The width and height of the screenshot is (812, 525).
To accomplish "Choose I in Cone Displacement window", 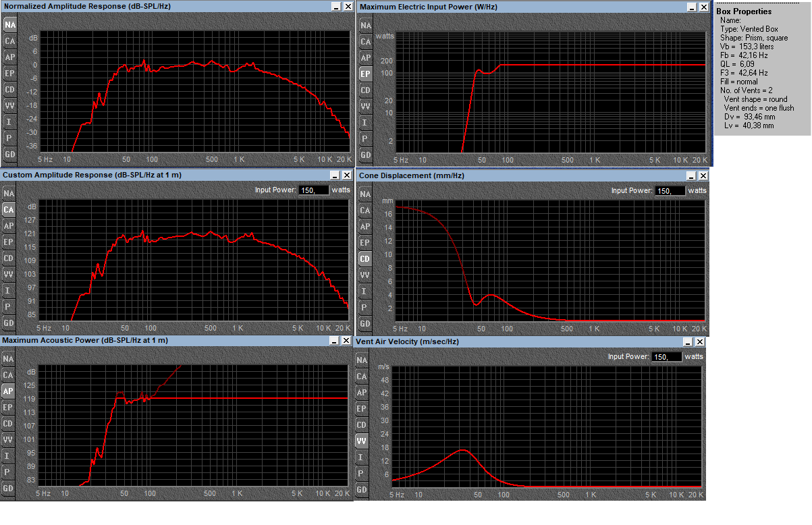I will coord(365,292).
